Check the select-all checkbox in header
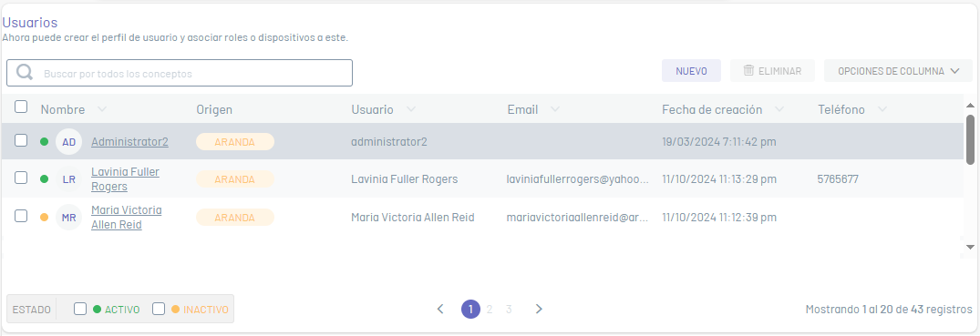 21,107
